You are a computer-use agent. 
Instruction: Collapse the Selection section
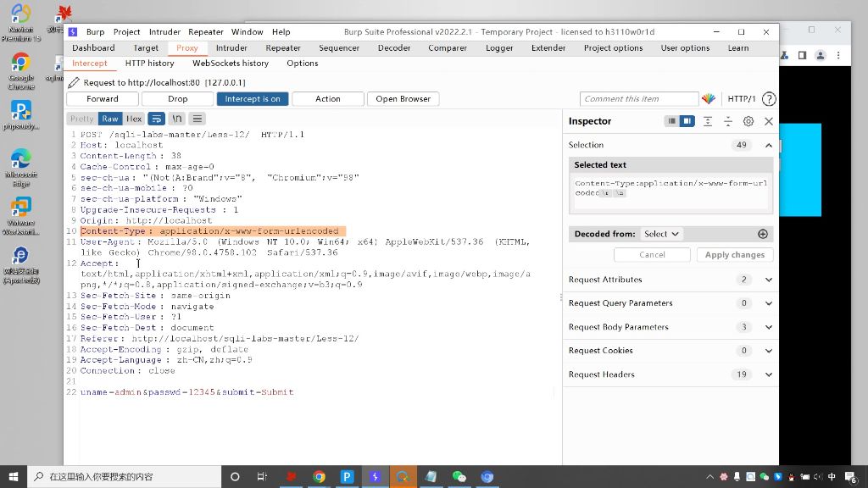pyautogui.click(x=768, y=145)
